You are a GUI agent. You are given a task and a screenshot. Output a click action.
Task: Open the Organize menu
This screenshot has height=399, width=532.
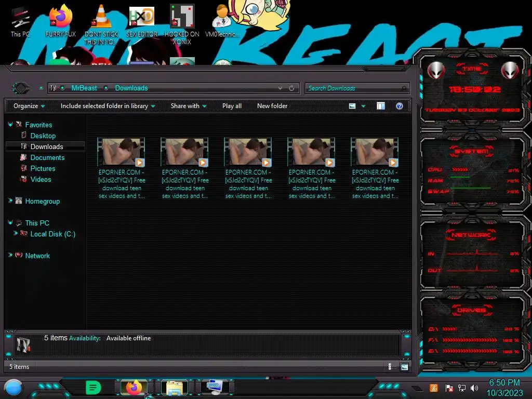29,106
